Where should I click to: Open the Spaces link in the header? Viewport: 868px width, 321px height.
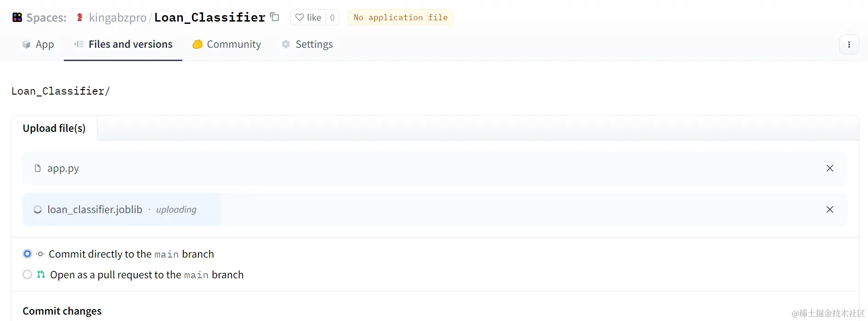(46, 17)
